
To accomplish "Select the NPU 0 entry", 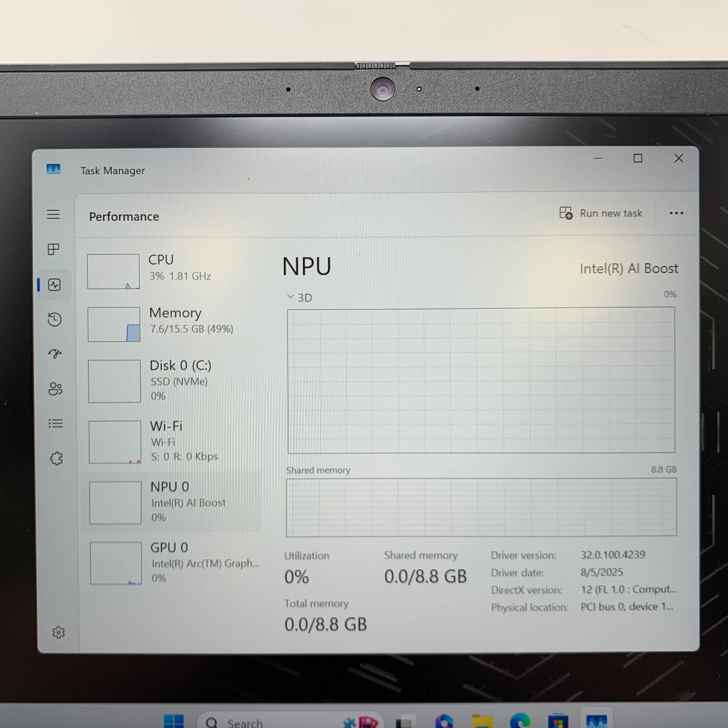I will 171,502.
